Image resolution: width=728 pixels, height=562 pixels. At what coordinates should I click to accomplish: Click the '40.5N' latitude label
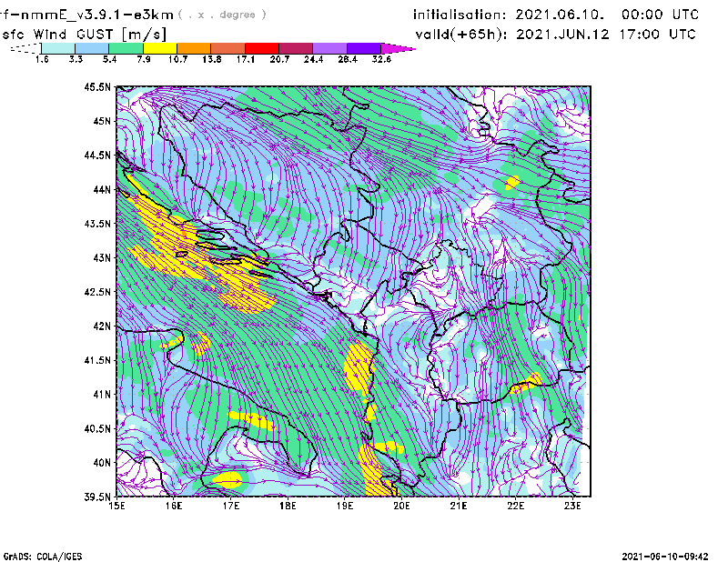click(97, 428)
